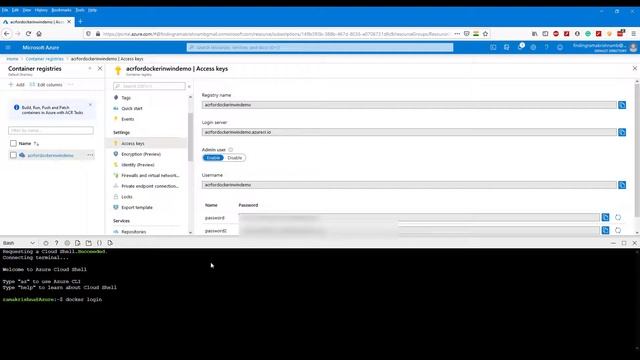Go to Firefox home page
The height and width of the screenshot is (360, 640).
coord(39,34)
